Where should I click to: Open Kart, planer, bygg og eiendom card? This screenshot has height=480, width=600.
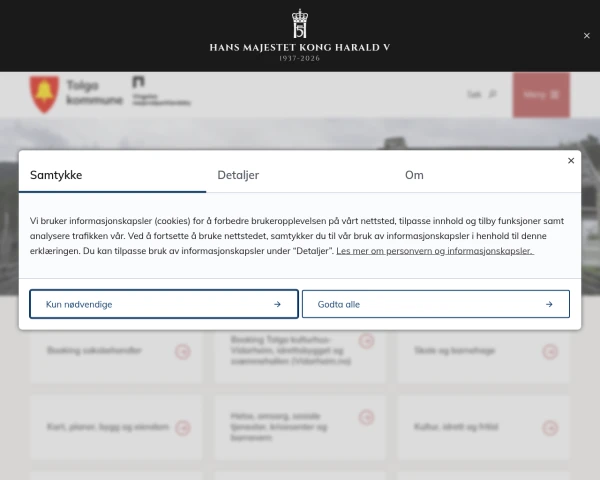[116, 428]
